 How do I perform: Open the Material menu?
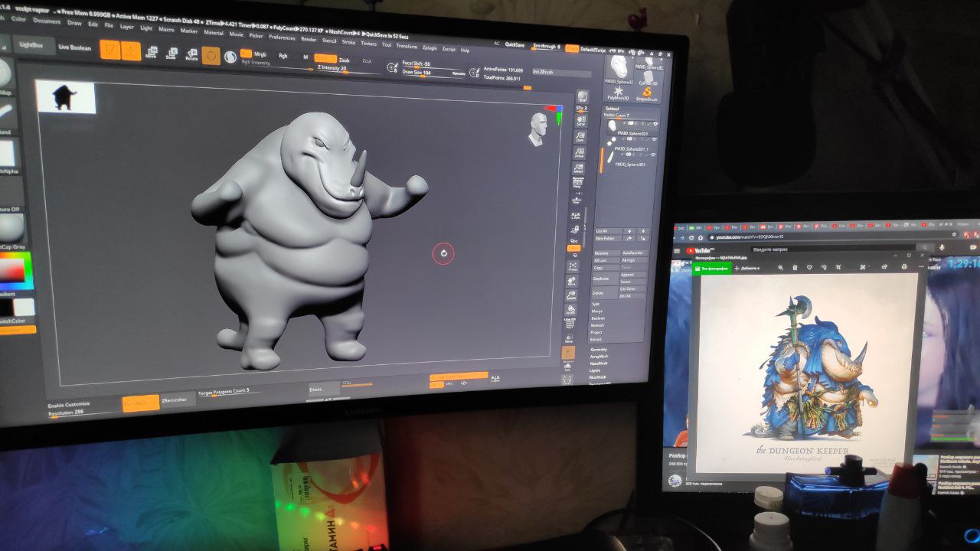214,33
